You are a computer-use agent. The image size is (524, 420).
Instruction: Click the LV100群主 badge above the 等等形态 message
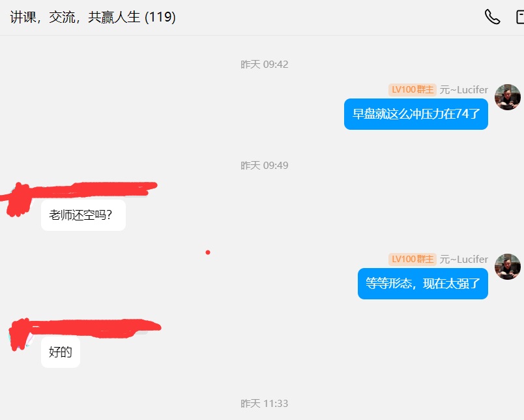coord(413,259)
